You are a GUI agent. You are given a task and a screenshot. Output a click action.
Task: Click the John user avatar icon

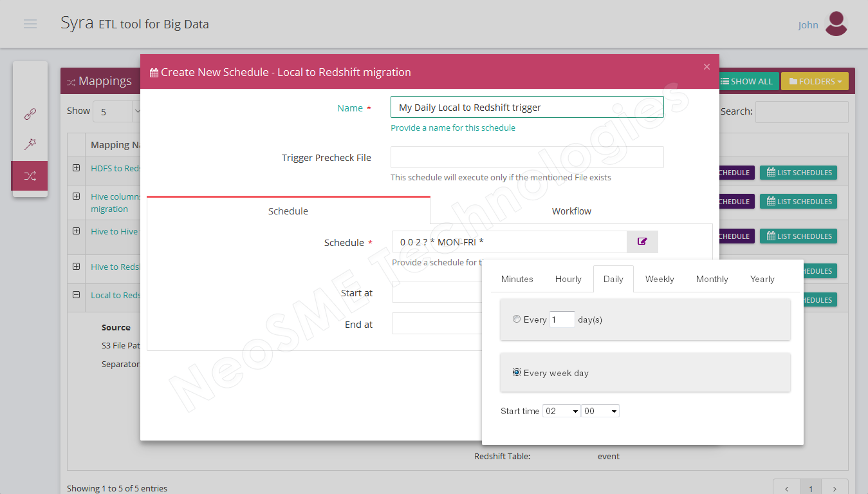coord(836,24)
